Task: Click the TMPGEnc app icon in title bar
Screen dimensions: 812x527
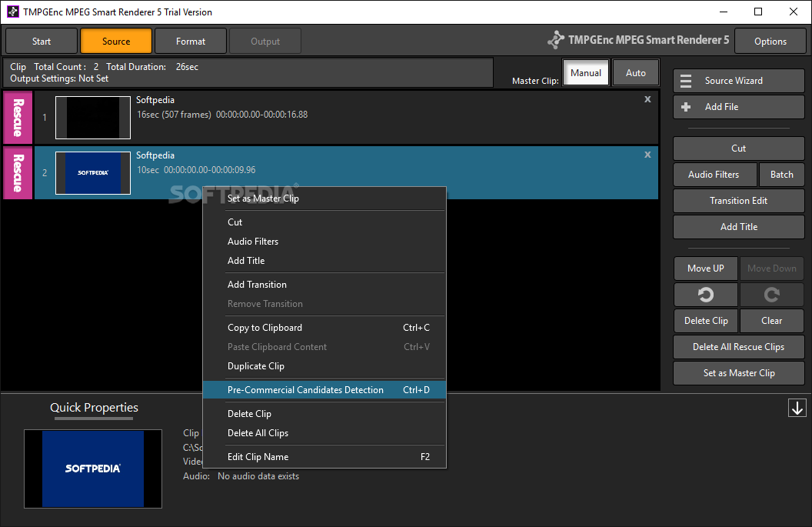Action: (13, 12)
